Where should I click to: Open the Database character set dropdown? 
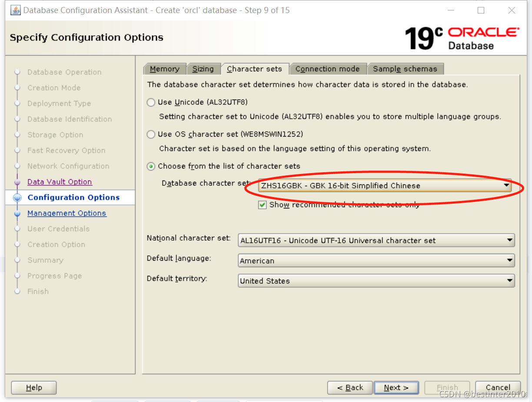pos(385,186)
